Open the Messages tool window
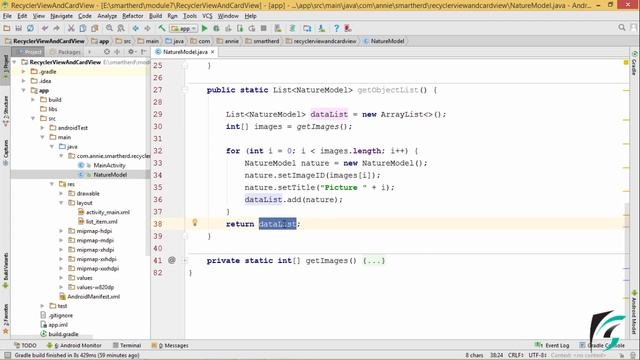Viewport: 640px width, 360px height. [x=170, y=345]
